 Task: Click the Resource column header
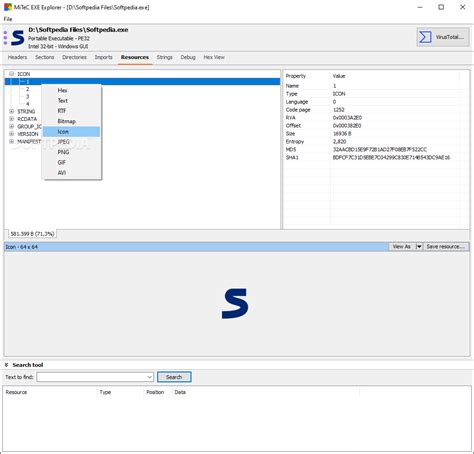[16, 392]
